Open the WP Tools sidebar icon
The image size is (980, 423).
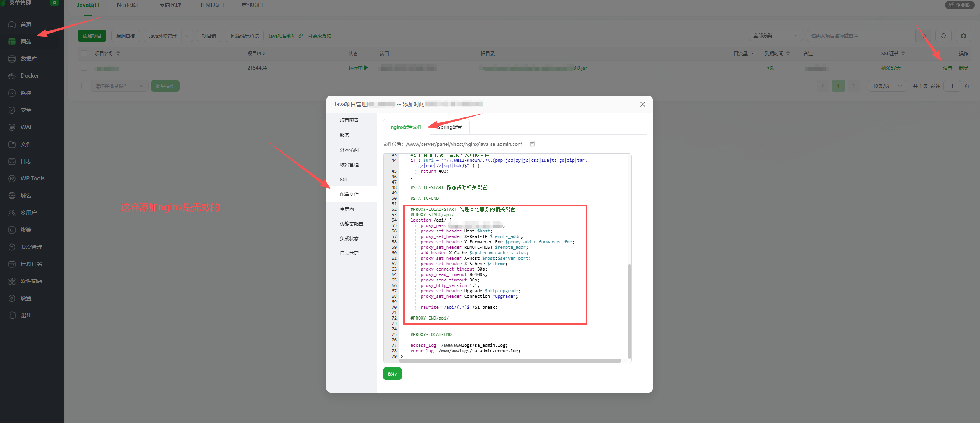point(12,178)
